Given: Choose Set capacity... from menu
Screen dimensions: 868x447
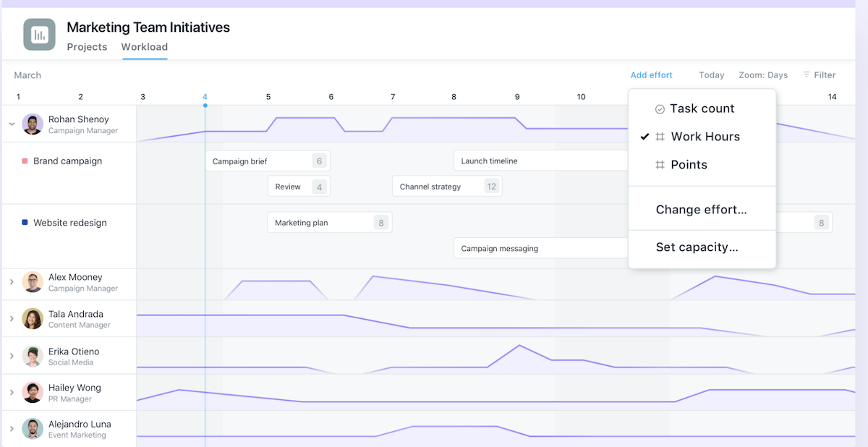Looking at the screenshot, I should pos(697,247).
